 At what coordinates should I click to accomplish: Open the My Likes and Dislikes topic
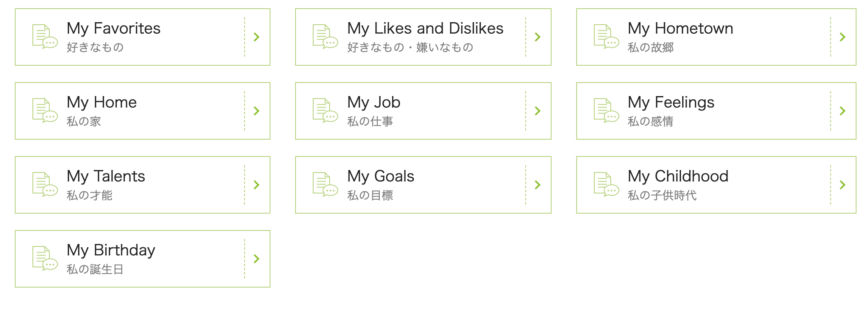[x=425, y=28]
